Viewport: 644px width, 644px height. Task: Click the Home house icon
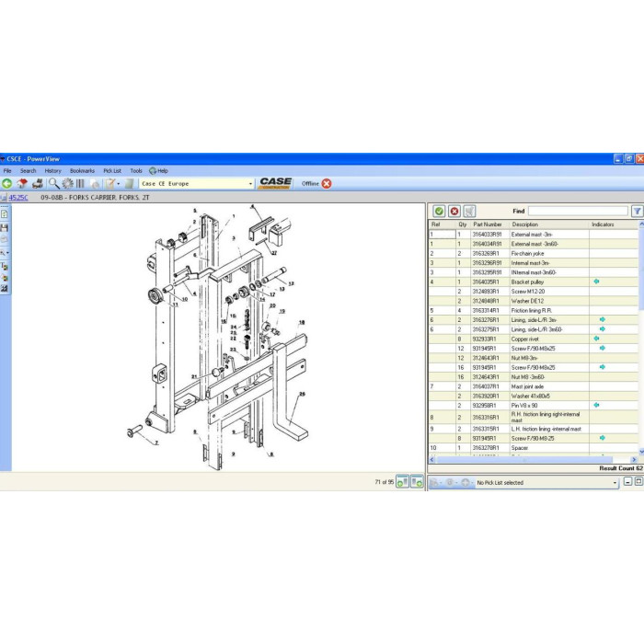[x=22, y=184]
